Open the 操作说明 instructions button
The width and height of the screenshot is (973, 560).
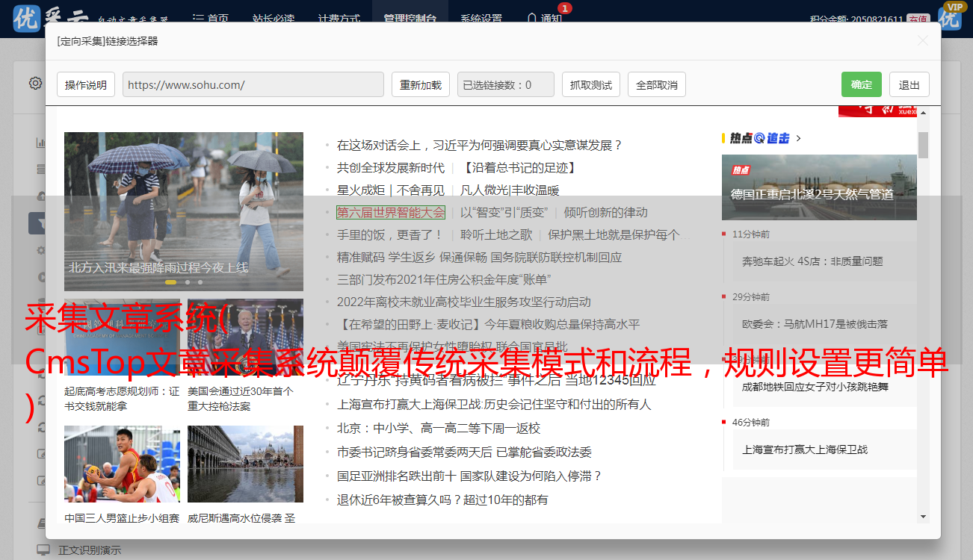coord(86,84)
